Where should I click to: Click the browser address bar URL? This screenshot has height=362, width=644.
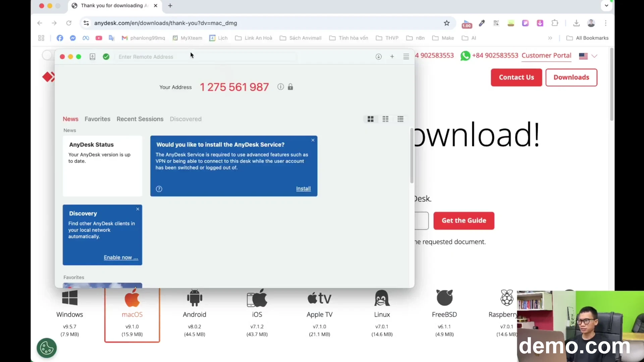tap(166, 23)
